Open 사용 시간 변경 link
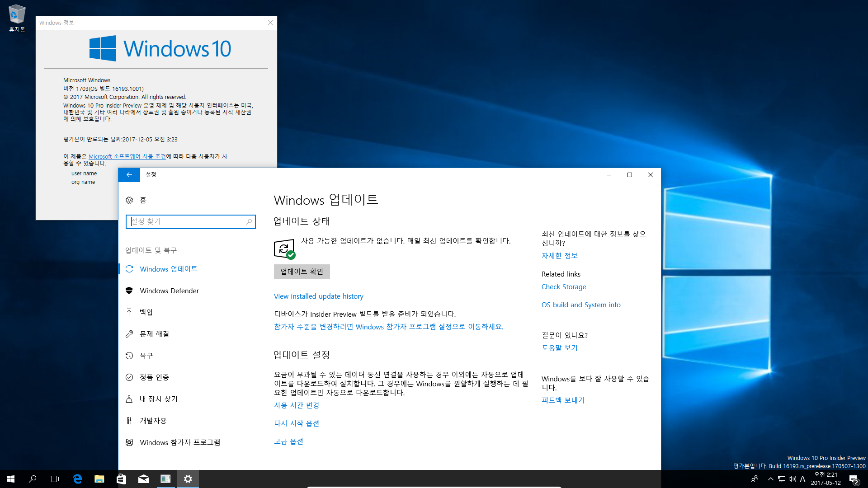Screen dimensions: 868x488 coord(297,405)
